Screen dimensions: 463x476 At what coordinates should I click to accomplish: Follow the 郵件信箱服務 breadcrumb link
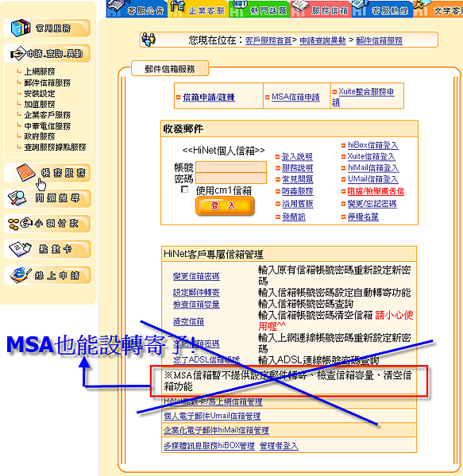(x=379, y=40)
